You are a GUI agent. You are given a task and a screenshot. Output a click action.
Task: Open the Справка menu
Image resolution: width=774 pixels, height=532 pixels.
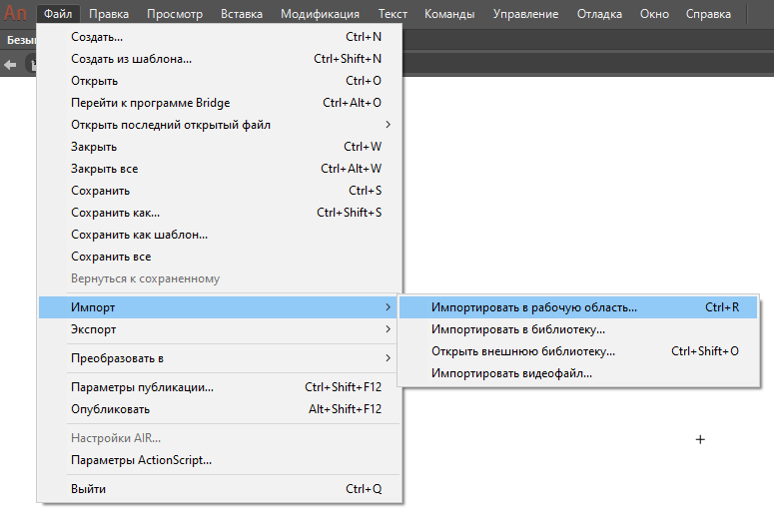point(708,14)
